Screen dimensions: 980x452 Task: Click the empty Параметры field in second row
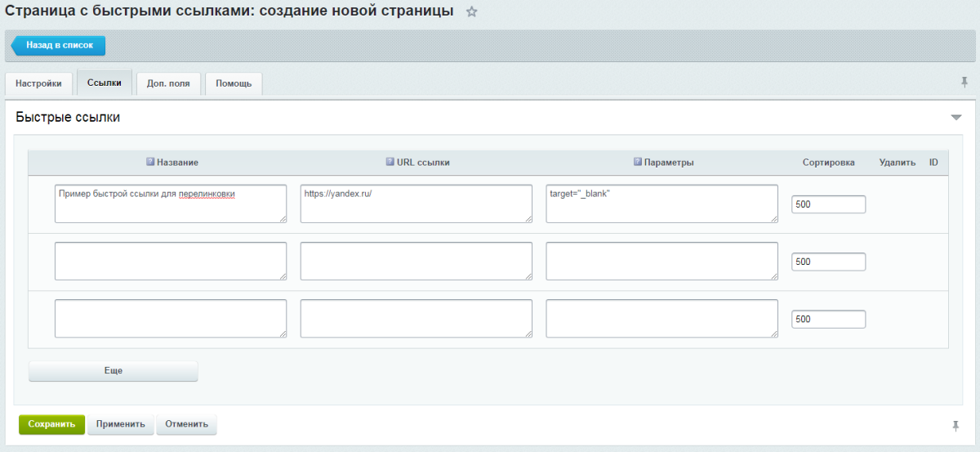[x=662, y=261]
